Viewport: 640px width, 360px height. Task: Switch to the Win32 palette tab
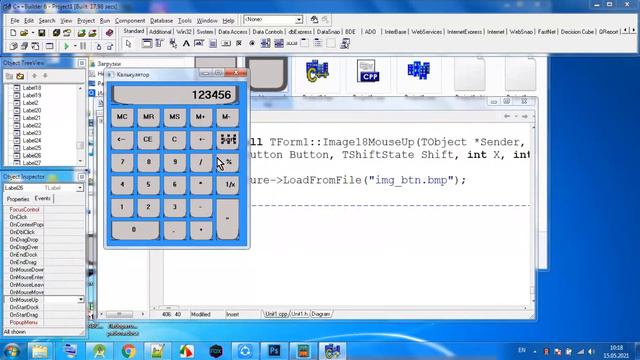(184, 31)
